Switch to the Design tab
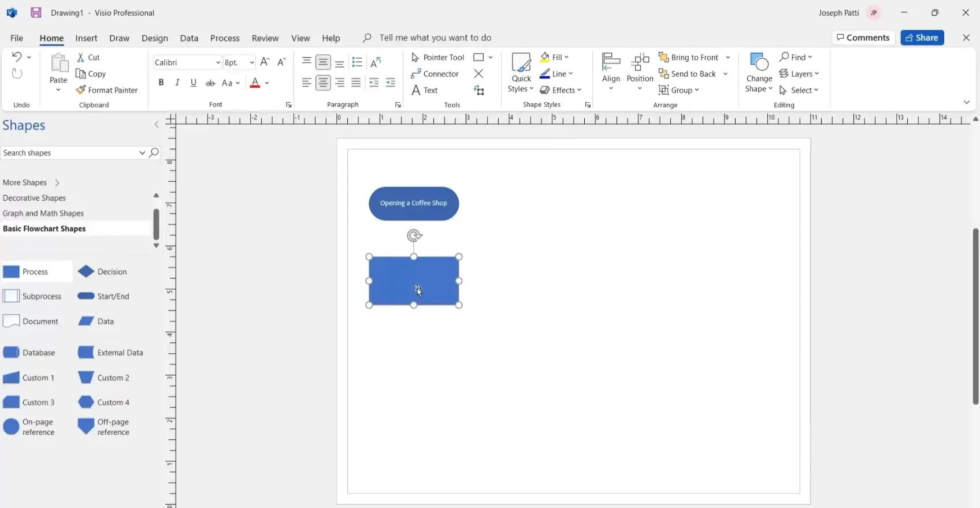980x508 pixels. pos(154,38)
